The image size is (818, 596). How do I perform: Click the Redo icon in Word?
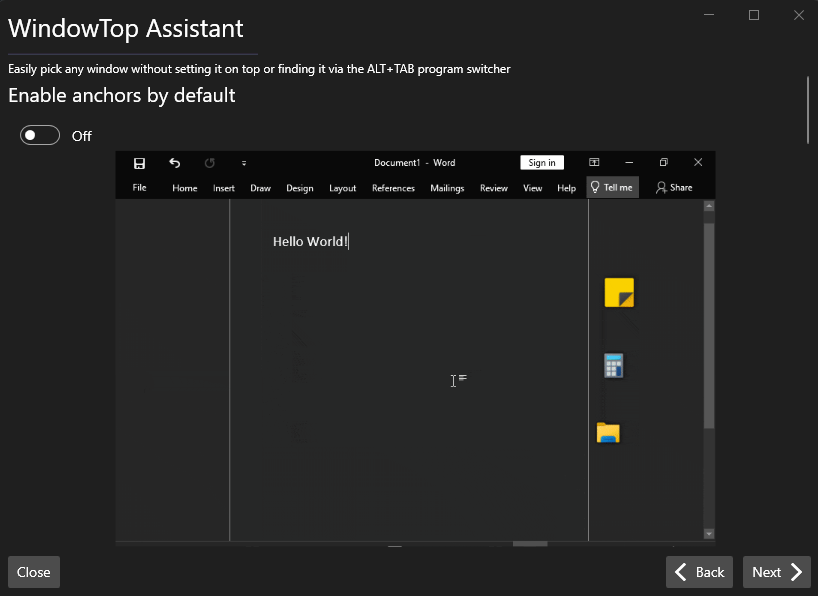[x=210, y=163]
